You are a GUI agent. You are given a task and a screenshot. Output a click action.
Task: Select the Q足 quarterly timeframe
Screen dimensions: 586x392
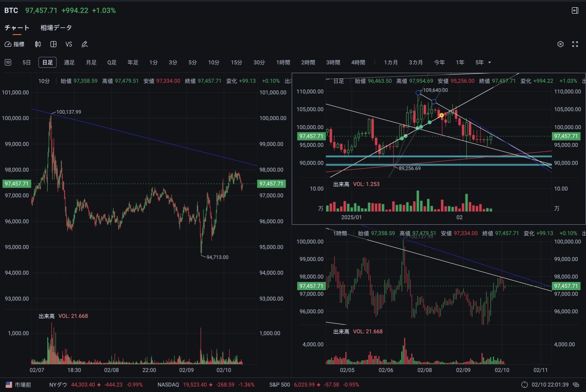pos(112,62)
